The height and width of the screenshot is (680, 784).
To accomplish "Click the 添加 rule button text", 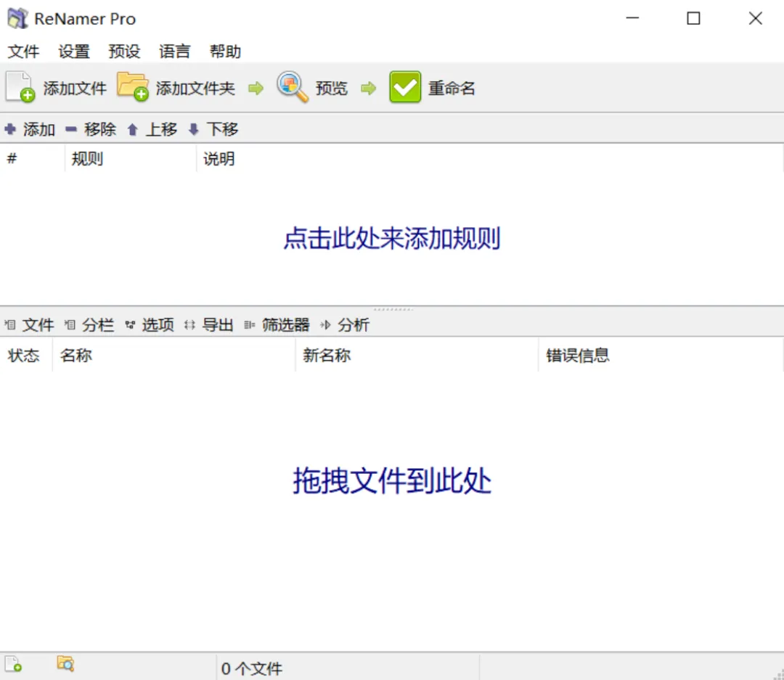I will (39, 129).
